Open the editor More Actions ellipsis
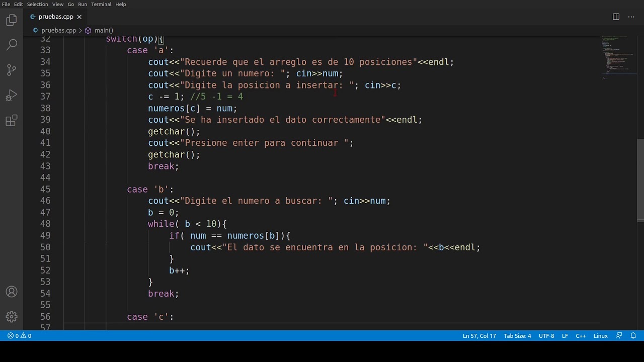This screenshot has height=362, width=644. (x=631, y=17)
